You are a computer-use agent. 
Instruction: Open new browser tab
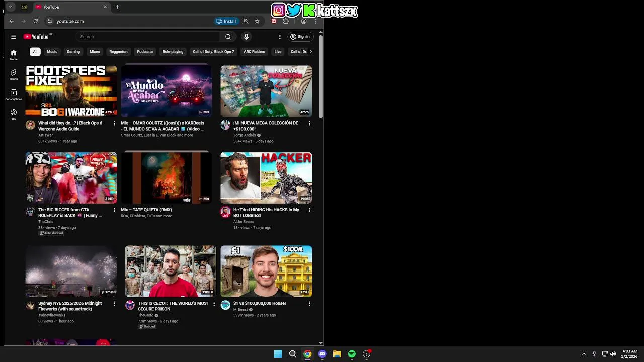click(117, 7)
